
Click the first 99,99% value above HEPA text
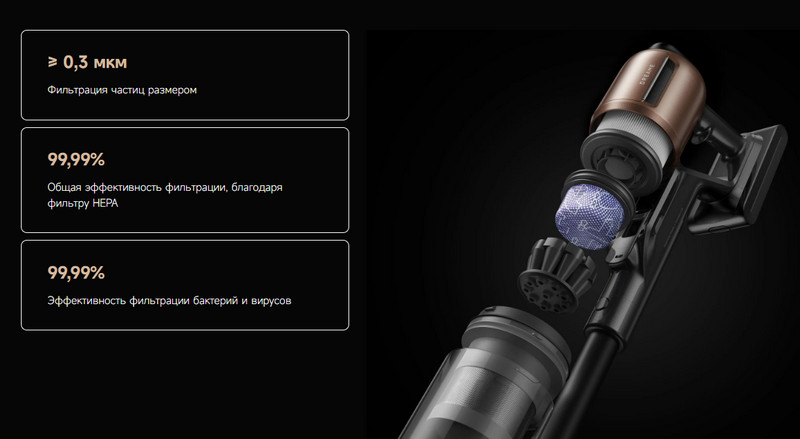click(x=76, y=160)
